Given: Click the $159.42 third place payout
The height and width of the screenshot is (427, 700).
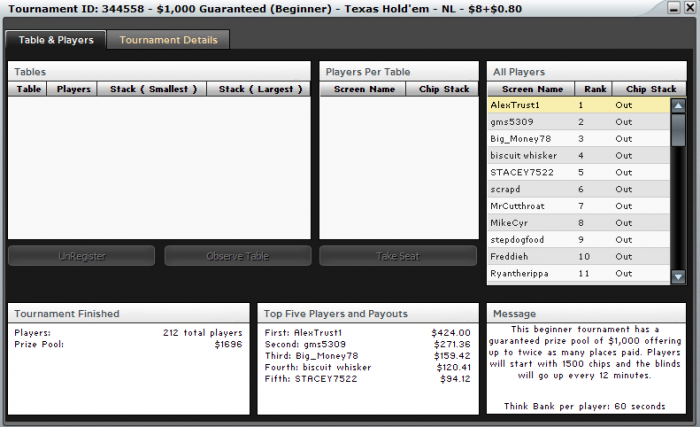Looking at the screenshot, I should pyautogui.click(x=452, y=356).
